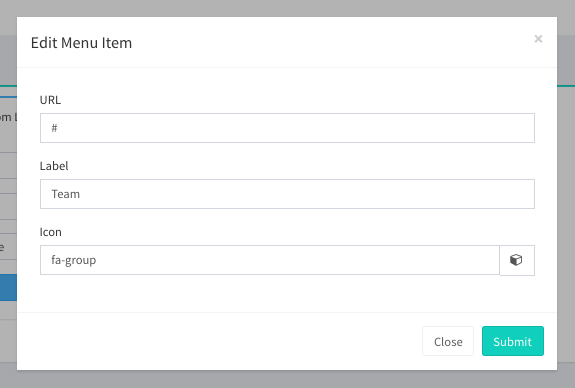This screenshot has width=575, height=388.
Task: Focus the URL input field
Action: pyautogui.click(x=287, y=128)
